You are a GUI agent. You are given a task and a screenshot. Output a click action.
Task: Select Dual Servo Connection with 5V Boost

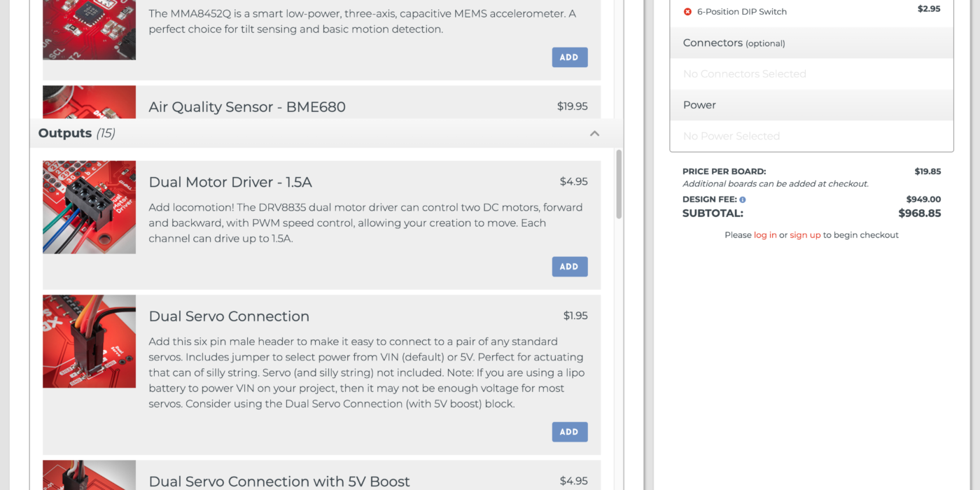[x=279, y=482]
